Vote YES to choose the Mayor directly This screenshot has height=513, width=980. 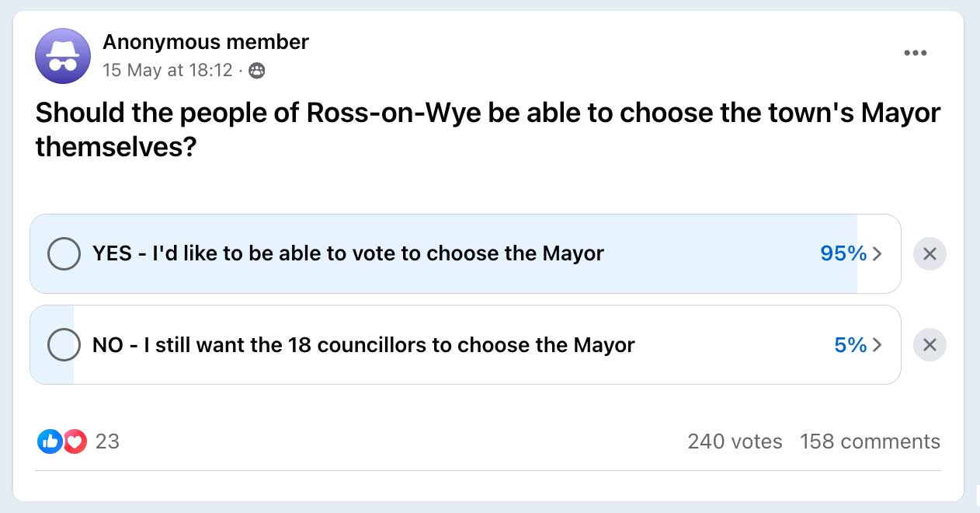(x=349, y=253)
